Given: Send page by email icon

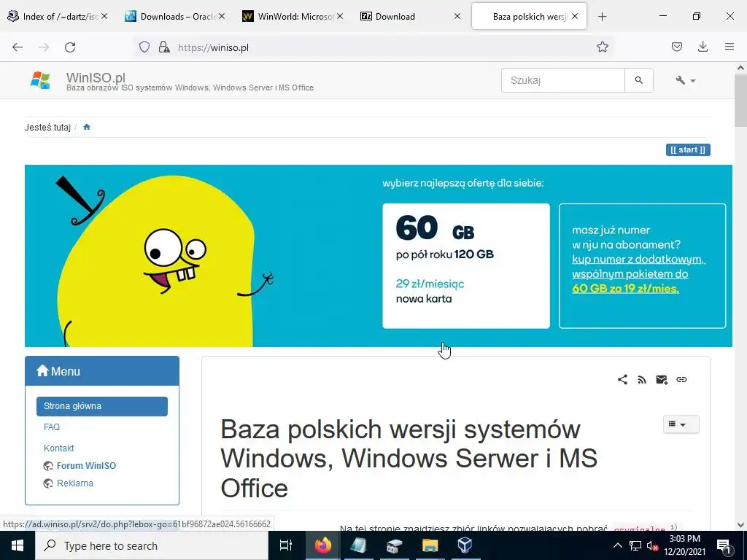Looking at the screenshot, I should 662,379.
